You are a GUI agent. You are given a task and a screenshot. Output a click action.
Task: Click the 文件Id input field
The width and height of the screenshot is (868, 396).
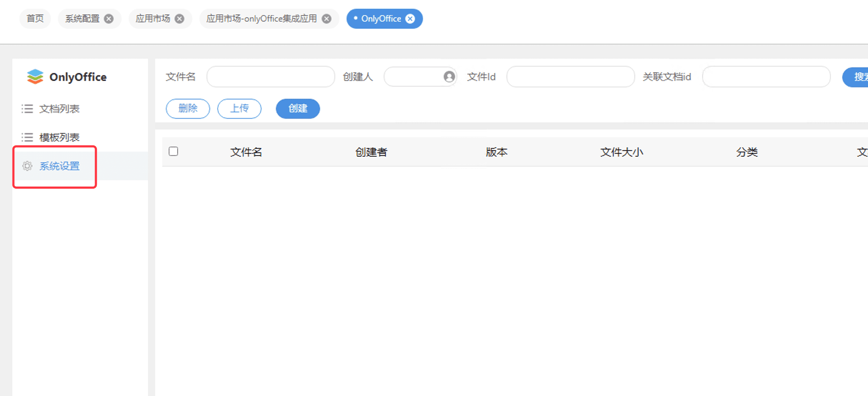tap(570, 76)
